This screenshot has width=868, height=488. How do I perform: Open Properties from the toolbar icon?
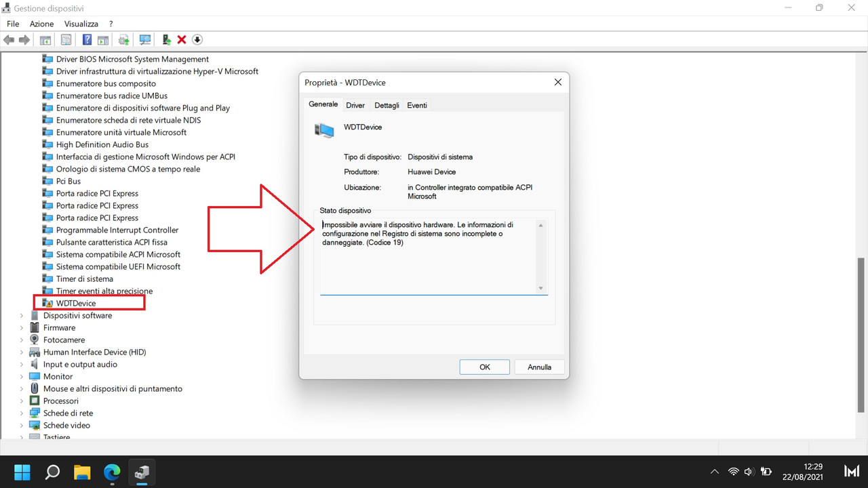[x=66, y=40]
